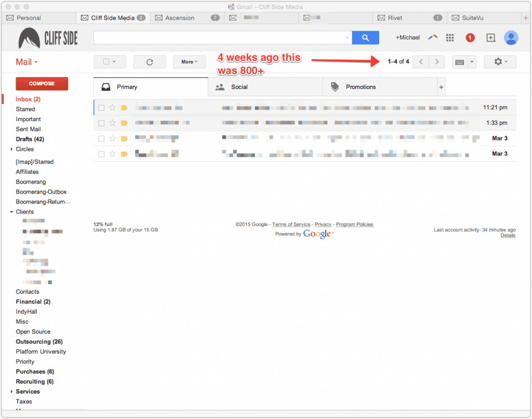Open the More actions dropdown
The width and height of the screenshot is (532, 419).
click(189, 62)
